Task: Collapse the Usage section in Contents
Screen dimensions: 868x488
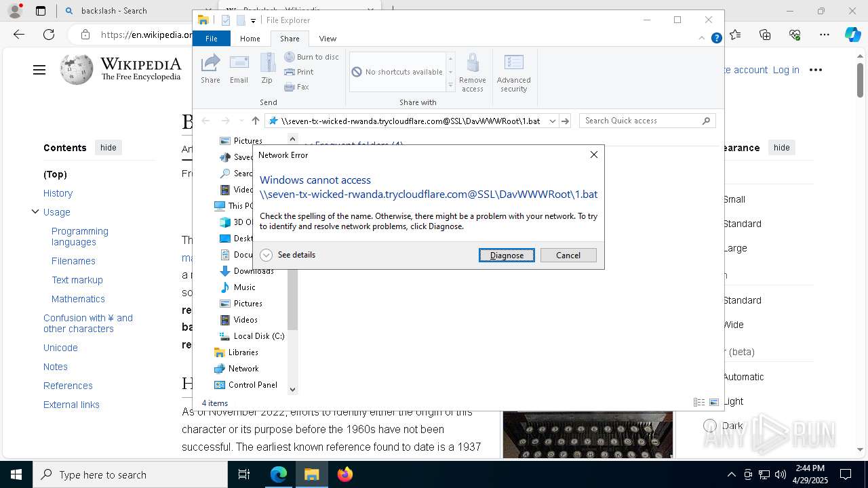Action: pyautogui.click(x=35, y=211)
